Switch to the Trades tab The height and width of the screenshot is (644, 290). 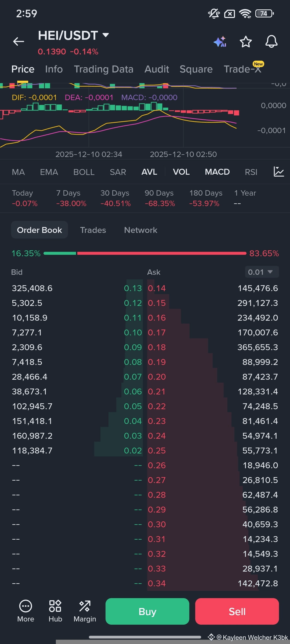pos(93,230)
